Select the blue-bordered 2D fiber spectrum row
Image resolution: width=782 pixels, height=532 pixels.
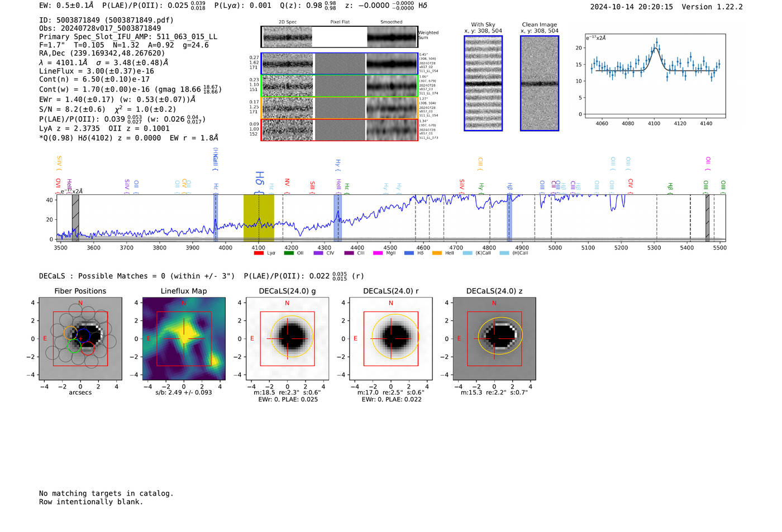click(x=340, y=64)
